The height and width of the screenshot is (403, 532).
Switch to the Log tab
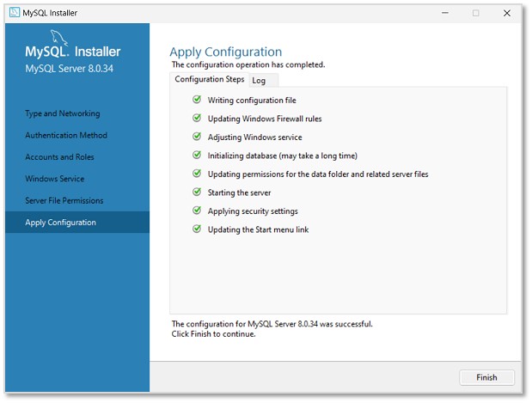(x=259, y=81)
